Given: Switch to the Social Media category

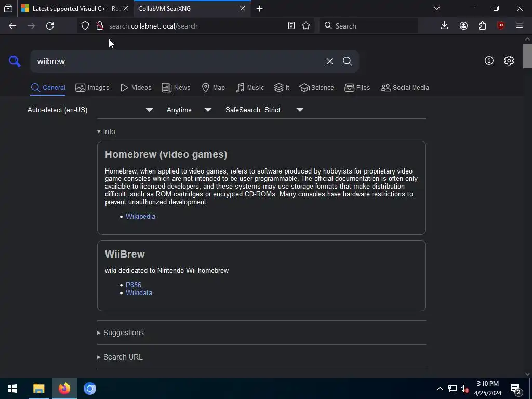Looking at the screenshot, I should tap(405, 88).
